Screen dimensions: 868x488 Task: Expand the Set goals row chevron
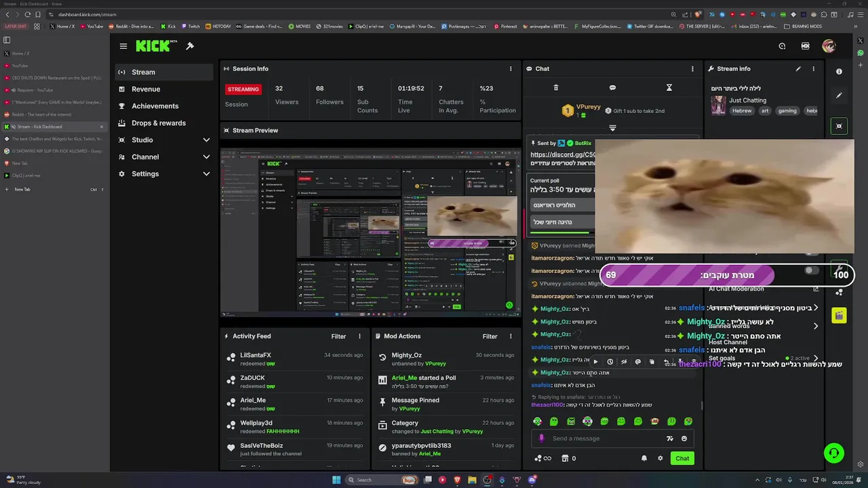(x=816, y=358)
